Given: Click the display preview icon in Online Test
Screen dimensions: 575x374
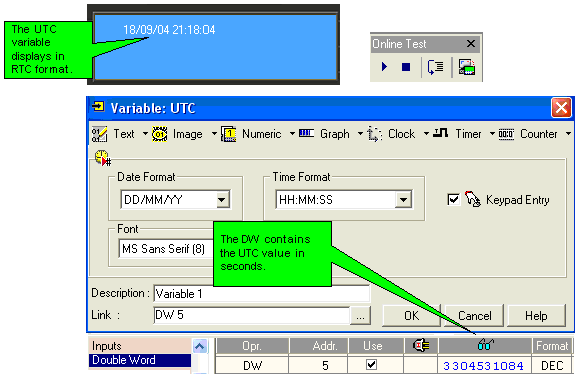Looking at the screenshot, I should tap(467, 67).
